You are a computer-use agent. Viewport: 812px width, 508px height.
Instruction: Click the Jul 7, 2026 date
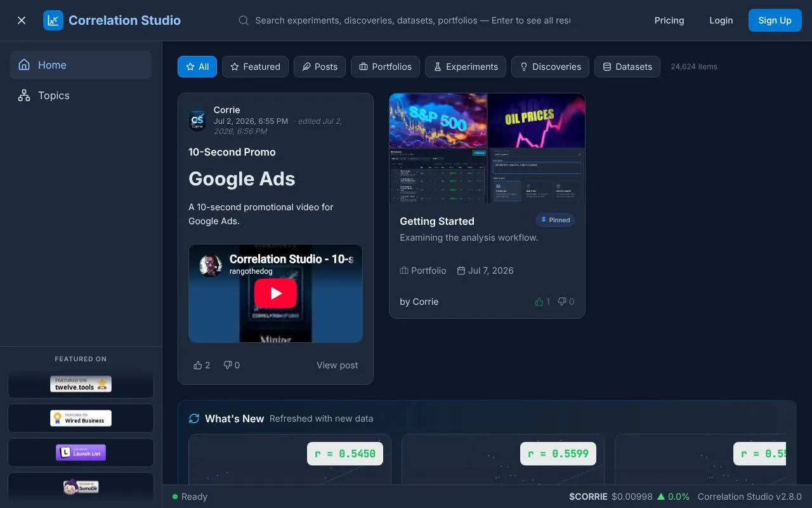[x=485, y=271]
